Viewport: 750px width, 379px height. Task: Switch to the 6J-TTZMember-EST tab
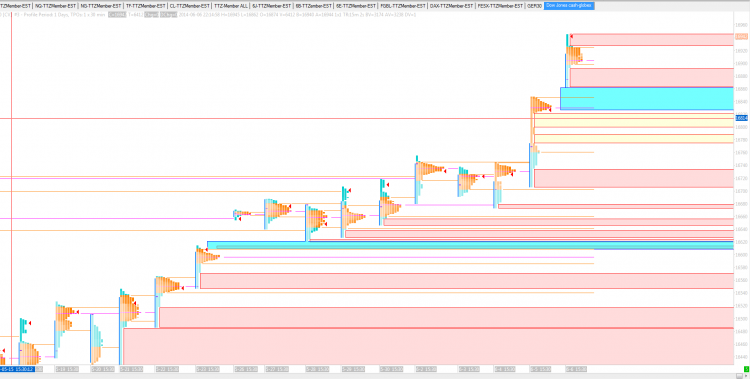(x=271, y=6)
